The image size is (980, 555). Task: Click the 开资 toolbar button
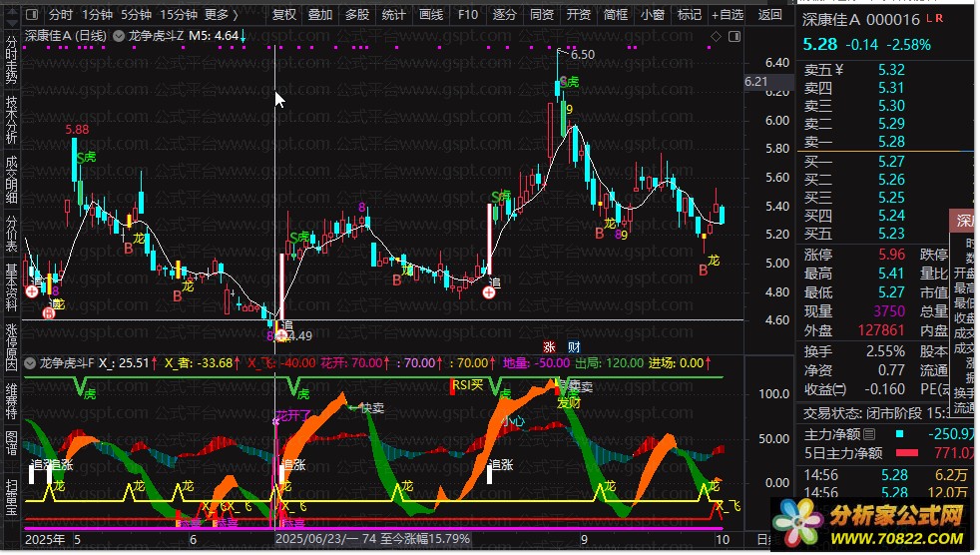578,14
